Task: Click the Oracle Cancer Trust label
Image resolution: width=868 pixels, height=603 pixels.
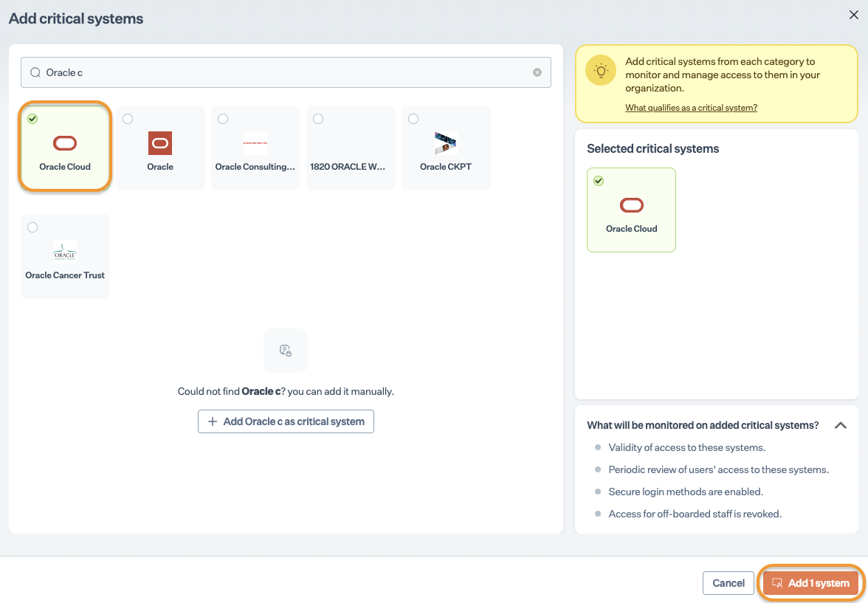Action: point(65,275)
